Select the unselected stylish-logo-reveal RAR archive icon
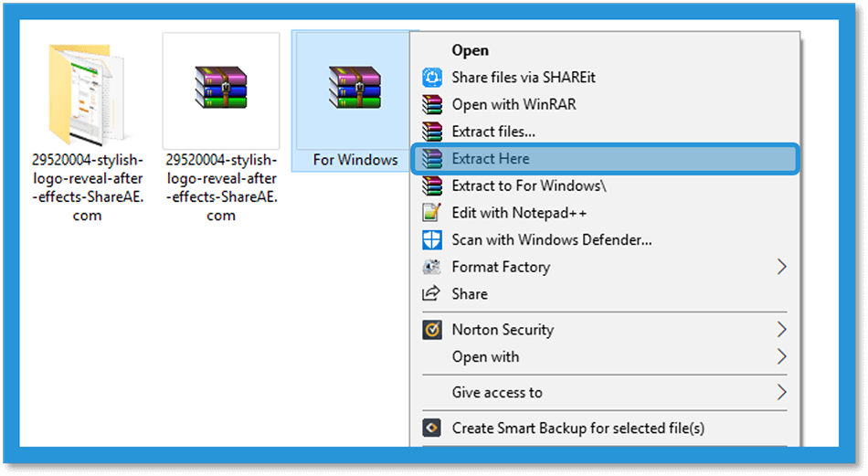 point(221,88)
